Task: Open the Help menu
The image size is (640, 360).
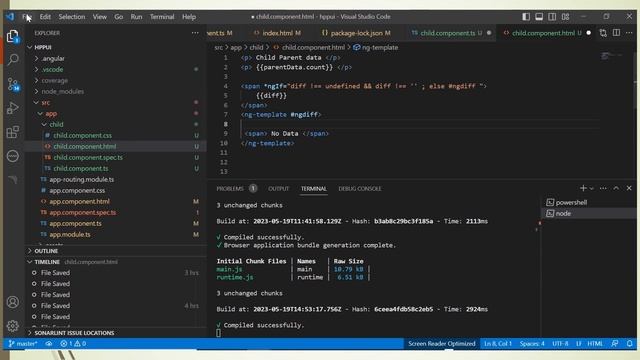Action: click(189, 17)
